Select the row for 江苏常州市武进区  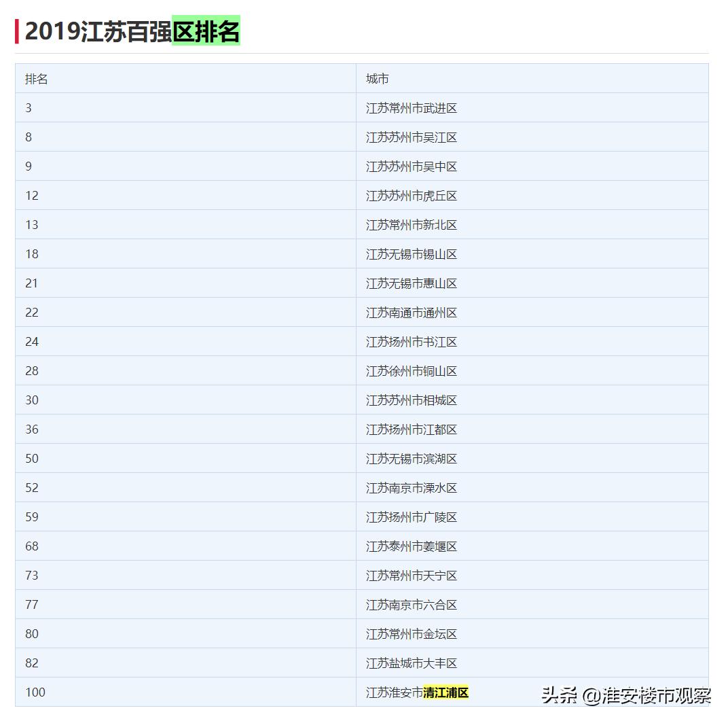[412, 108]
